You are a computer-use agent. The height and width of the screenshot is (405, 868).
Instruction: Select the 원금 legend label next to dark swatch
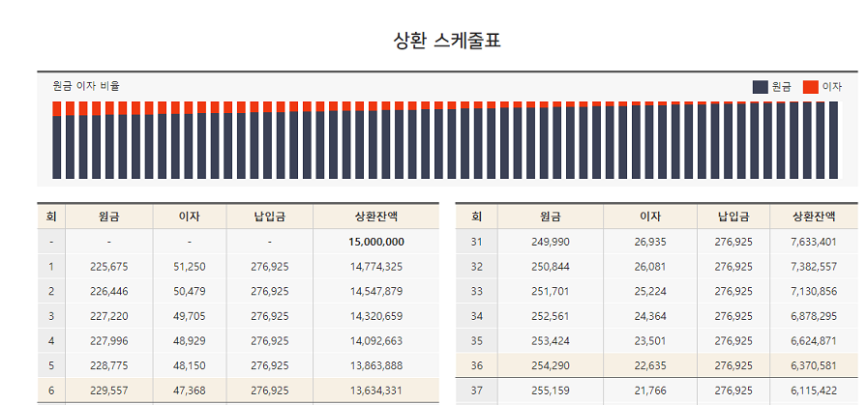(x=782, y=87)
